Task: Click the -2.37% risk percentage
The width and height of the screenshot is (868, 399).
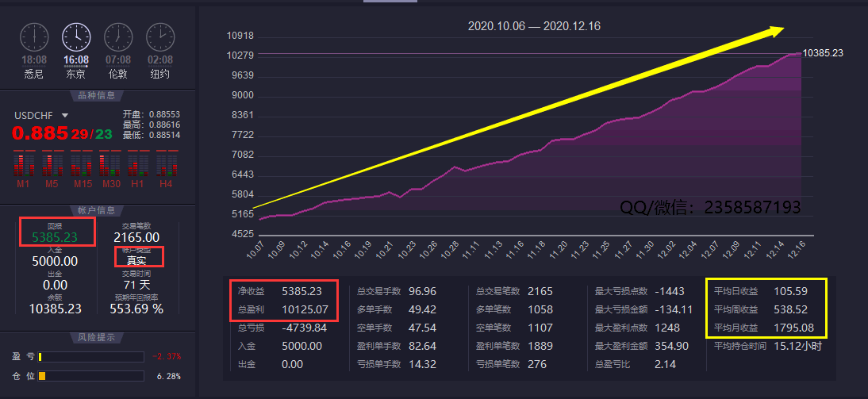Action: (x=166, y=356)
